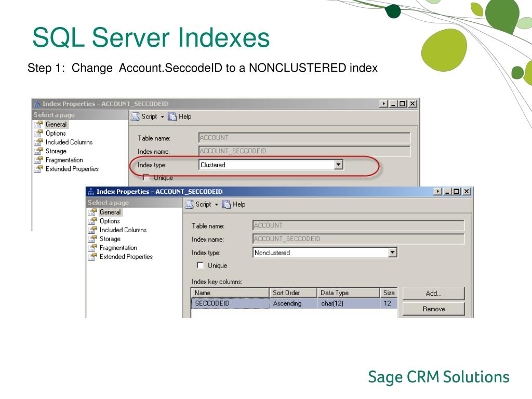The width and height of the screenshot is (532, 399).
Task: Click Ascending sort order cell
Action: (294, 303)
